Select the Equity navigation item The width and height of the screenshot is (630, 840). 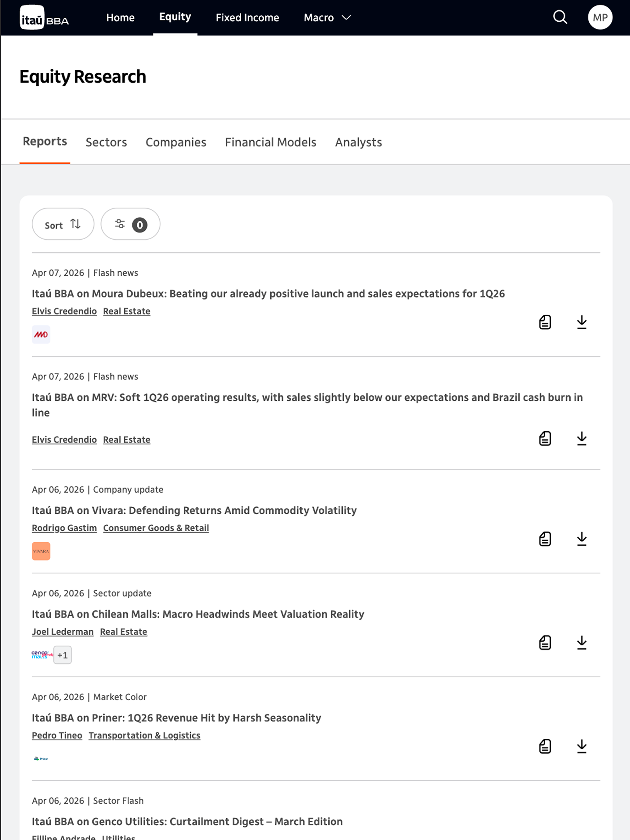tap(175, 17)
